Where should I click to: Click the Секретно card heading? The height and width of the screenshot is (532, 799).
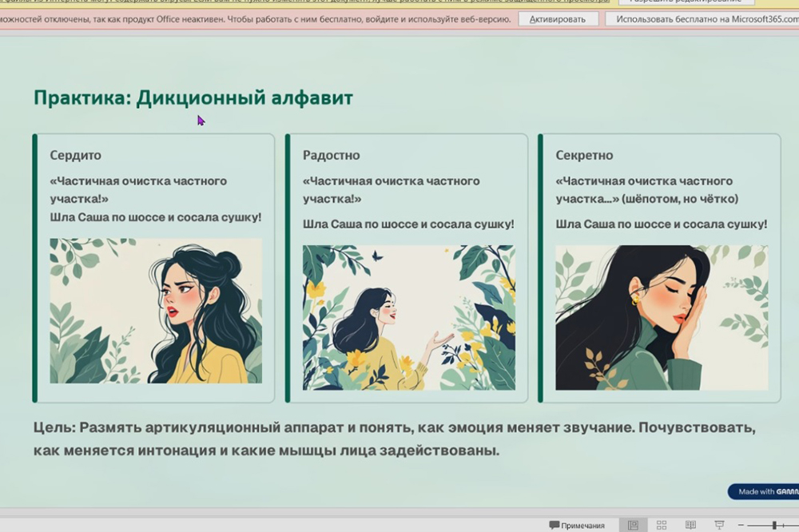click(x=584, y=155)
